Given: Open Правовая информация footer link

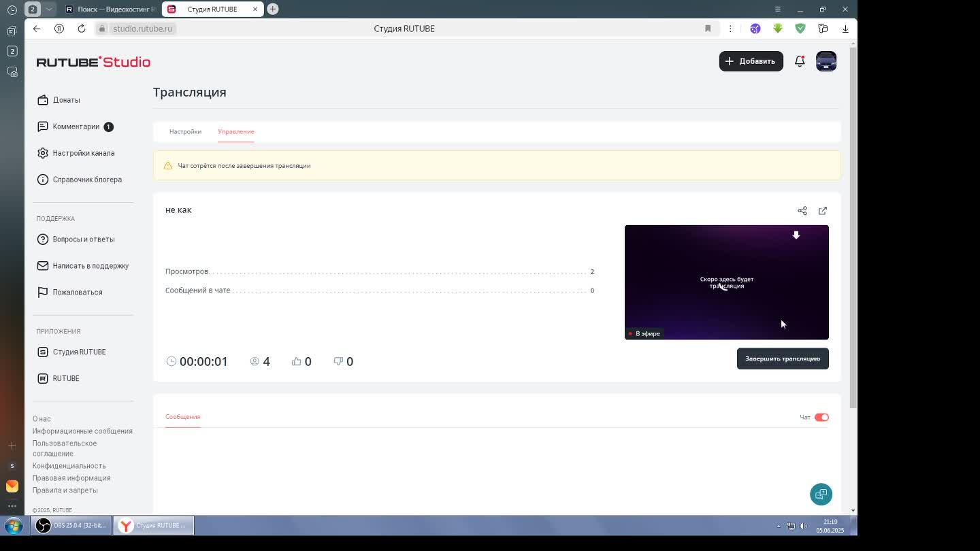Looking at the screenshot, I should pyautogui.click(x=71, y=478).
